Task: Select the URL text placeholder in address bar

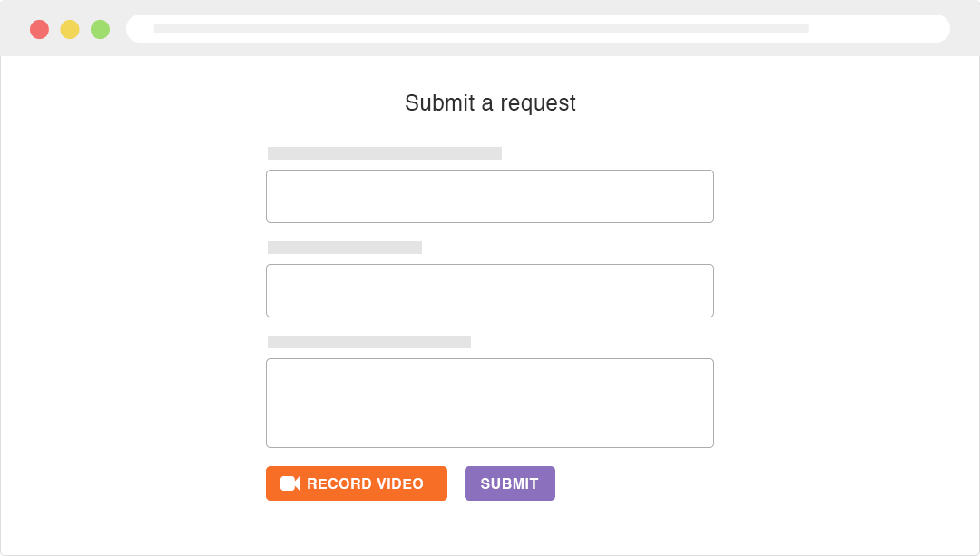Action: pyautogui.click(x=481, y=28)
